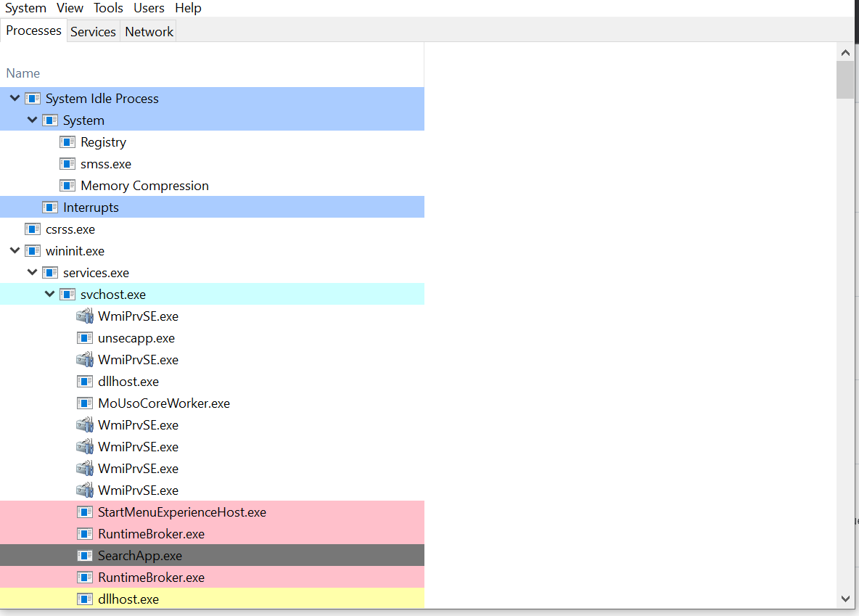This screenshot has width=859, height=616.
Task: Click the Interrupts process icon
Action: pyautogui.click(x=49, y=207)
